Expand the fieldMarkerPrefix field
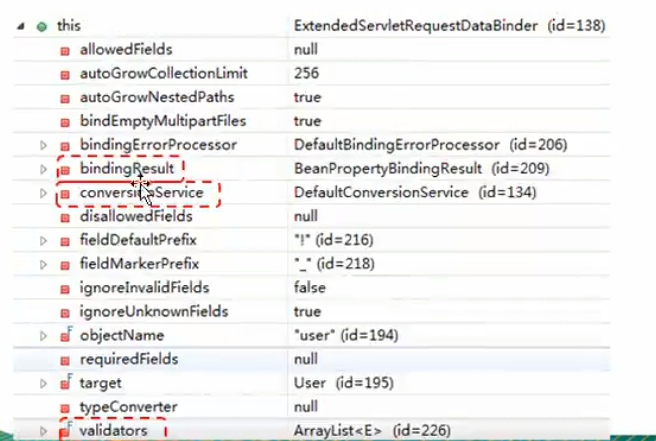This screenshot has width=656, height=441. 43,264
